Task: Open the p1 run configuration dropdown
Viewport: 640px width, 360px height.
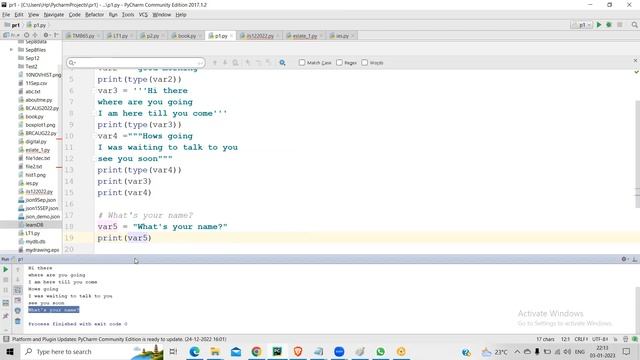Action: pyautogui.click(x=582, y=25)
